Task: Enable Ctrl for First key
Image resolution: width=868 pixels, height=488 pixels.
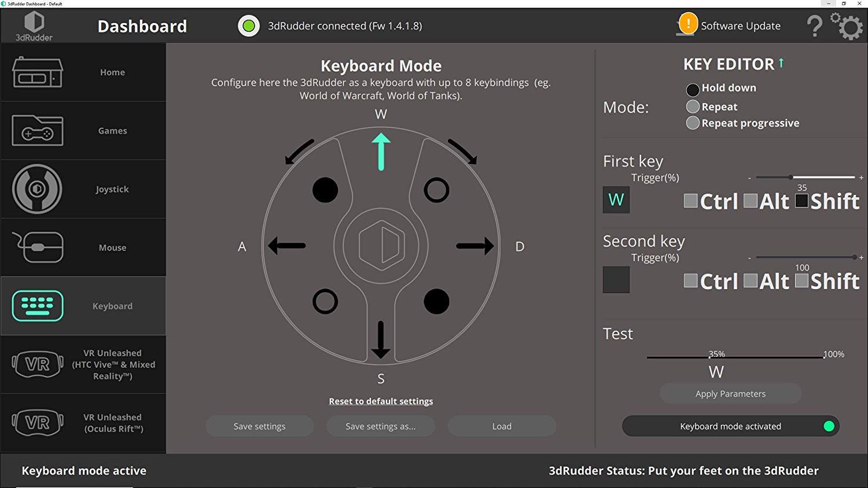Action: point(690,201)
